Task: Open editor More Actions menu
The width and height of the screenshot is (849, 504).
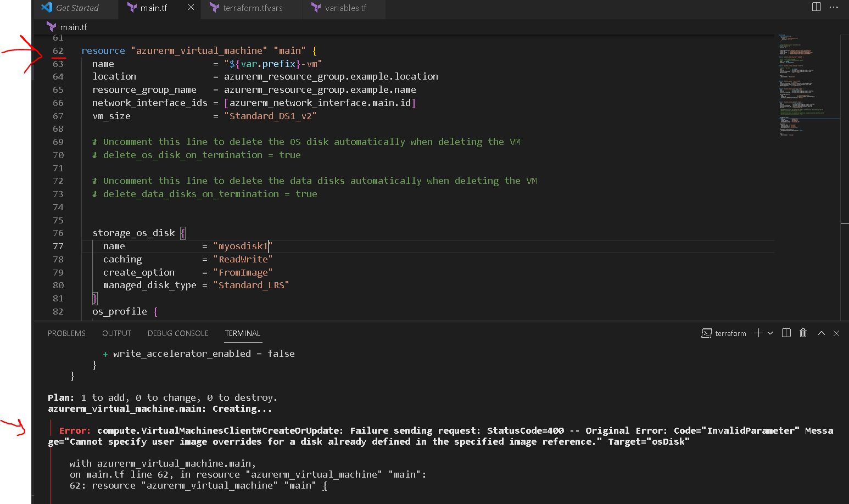Action: point(834,7)
